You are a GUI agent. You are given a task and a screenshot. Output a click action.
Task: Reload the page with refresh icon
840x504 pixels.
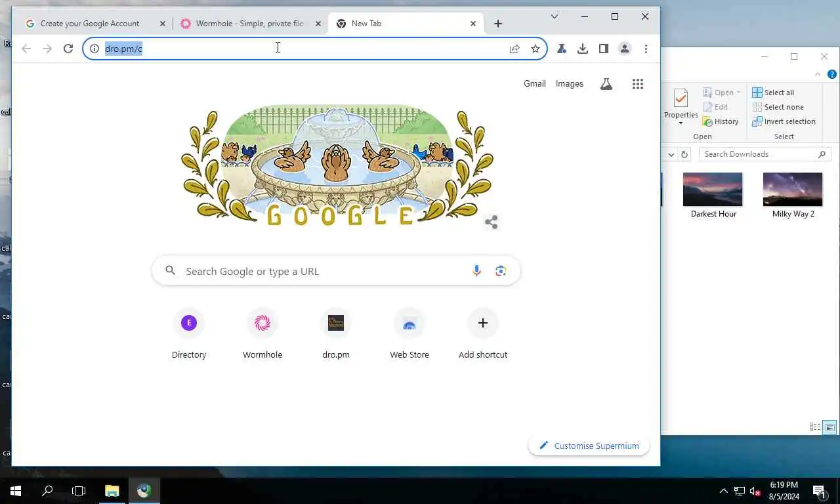tap(68, 49)
